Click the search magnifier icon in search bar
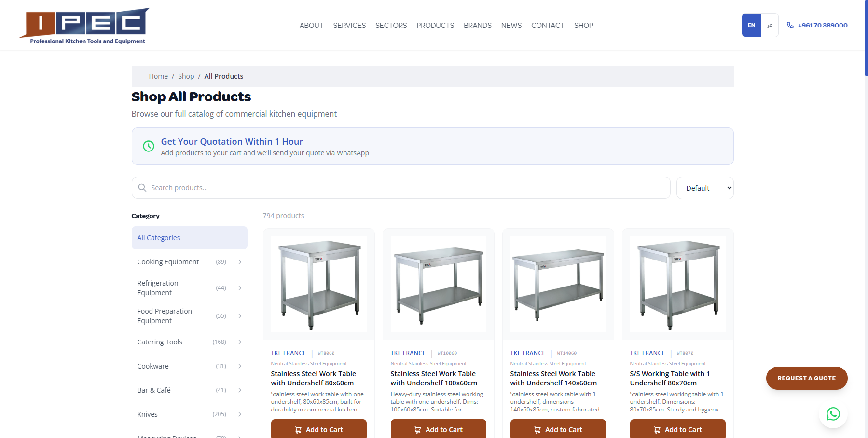The width and height of the screenshot is (868, 438). [142, 188]
